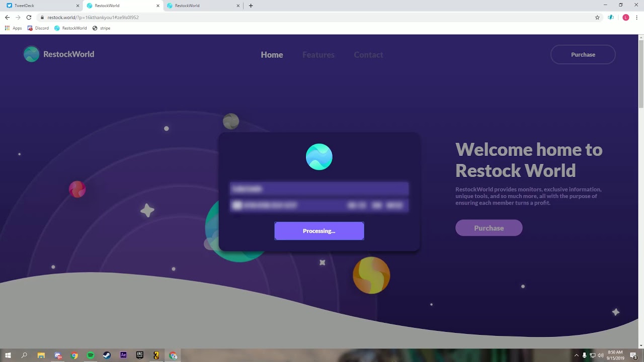Open Epic Games Launcher from taskbar

[x=140, y=355]
